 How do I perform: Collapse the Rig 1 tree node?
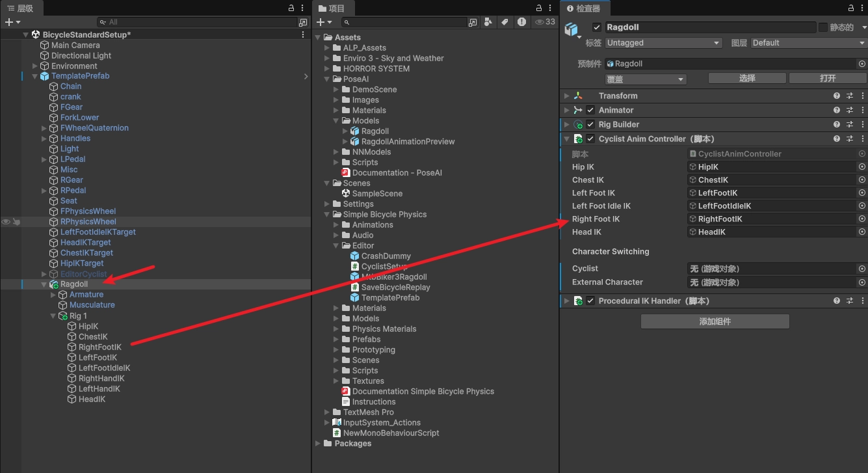click(x=53, y=316)
